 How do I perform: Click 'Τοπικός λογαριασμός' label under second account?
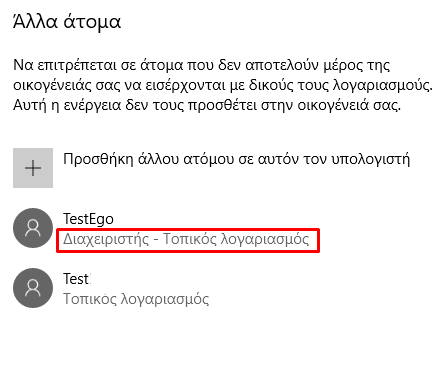136,299
